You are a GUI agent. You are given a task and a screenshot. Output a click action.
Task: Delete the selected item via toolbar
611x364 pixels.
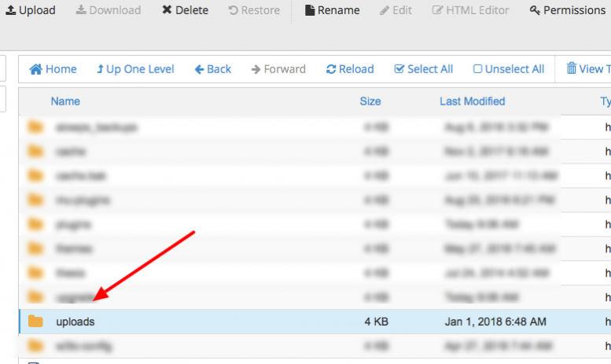[x=185, y=10]
